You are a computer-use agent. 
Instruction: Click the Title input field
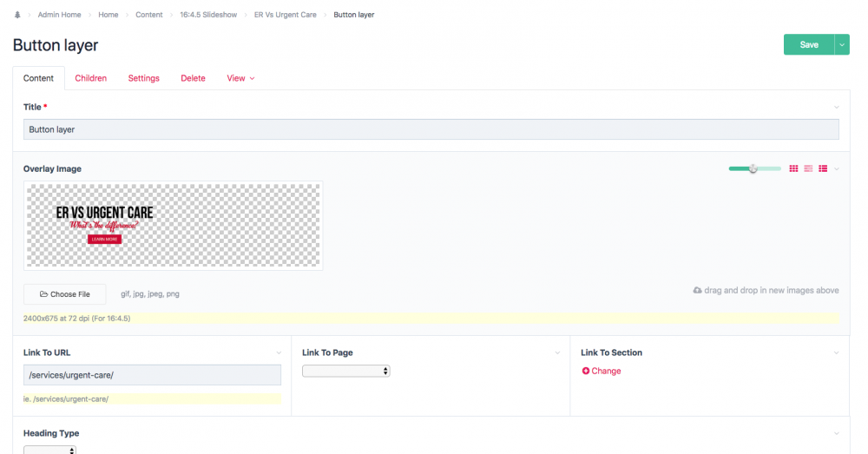click(431, 129)
